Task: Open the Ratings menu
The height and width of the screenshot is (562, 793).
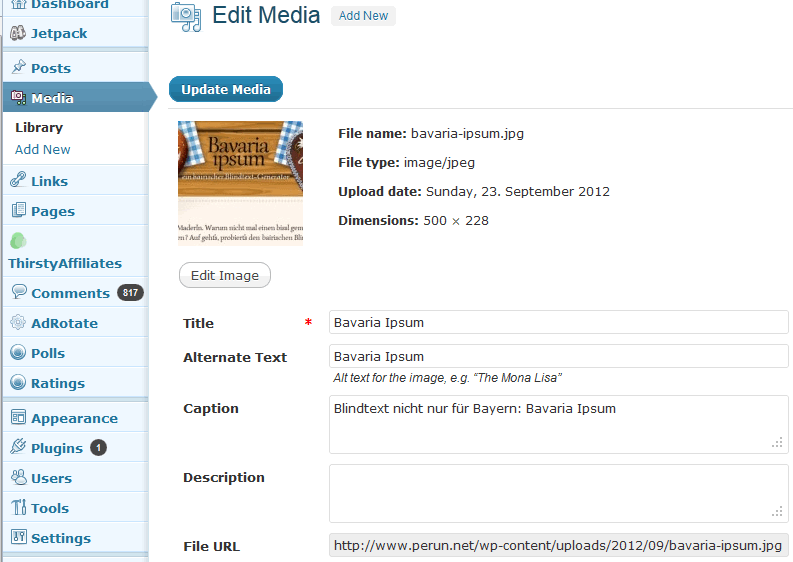Action: tap(58, 383)
